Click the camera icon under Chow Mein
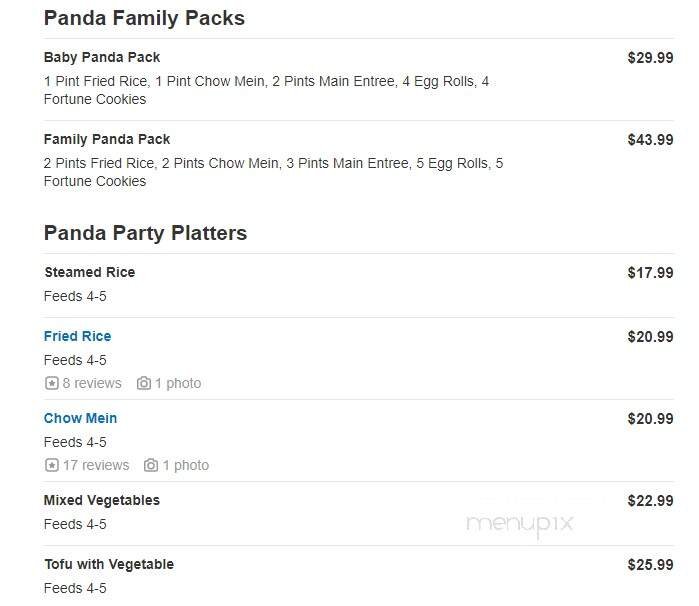This screenshot has height=606, width=699. click(x=151, y=465)
